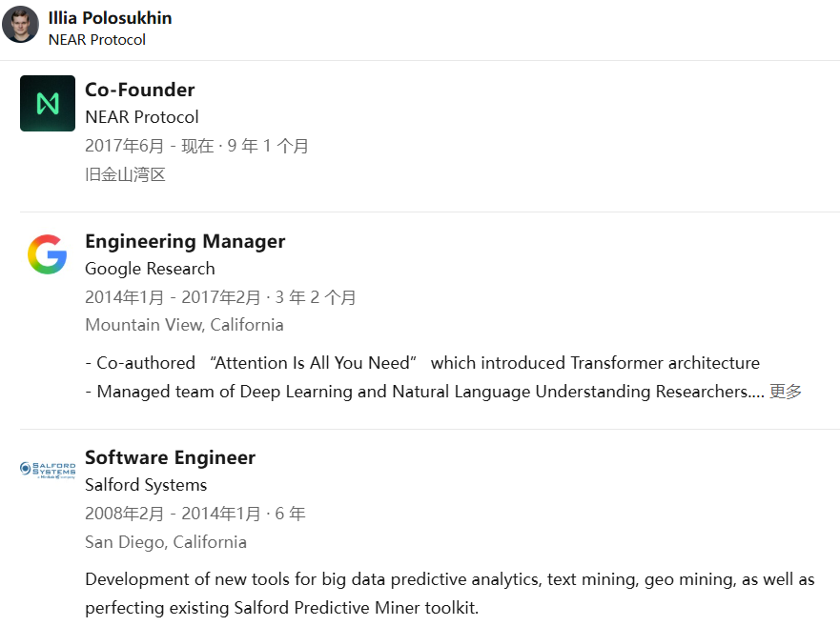840x626 pixels.
Task: Open the Google Research company link
Action: [x=150, y=269]
